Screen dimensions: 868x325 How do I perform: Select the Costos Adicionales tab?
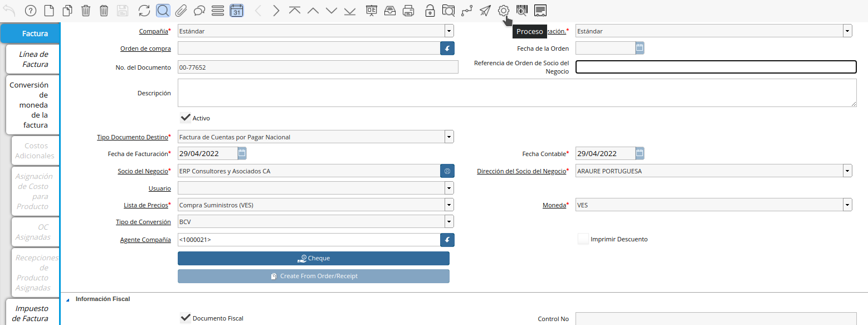point(35,151)
